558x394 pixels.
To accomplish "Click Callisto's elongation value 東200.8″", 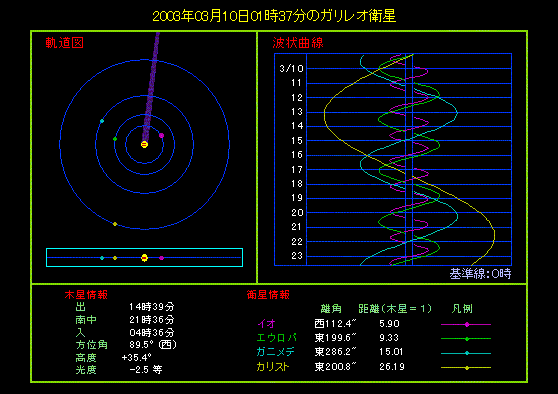I will 336,367.
